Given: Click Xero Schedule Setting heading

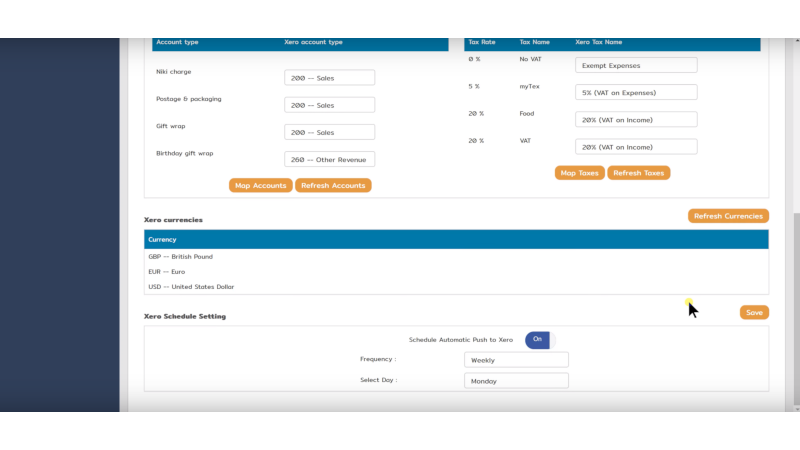Looking at the screenshot, I should (185, 316).
